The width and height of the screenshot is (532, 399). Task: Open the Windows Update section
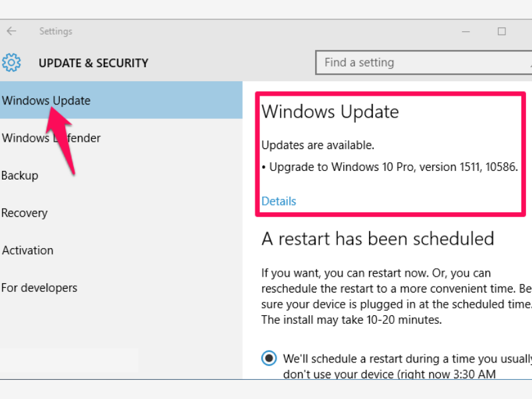(46, 101)
